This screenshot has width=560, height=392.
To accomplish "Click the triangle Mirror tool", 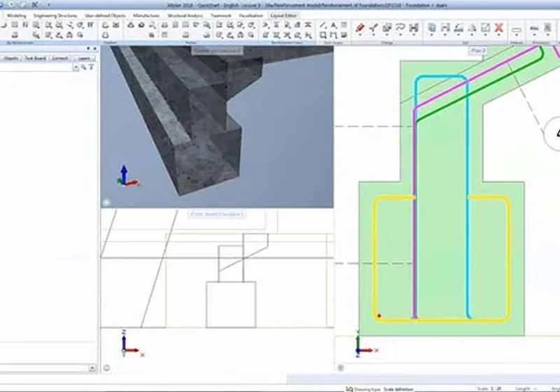I will [x=472, y=27].
